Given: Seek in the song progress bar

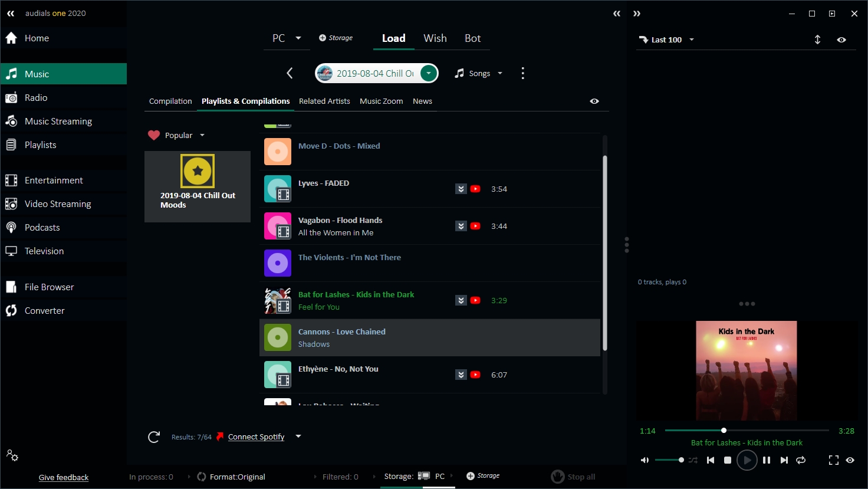Looking at the screenshot, I should [747, 431].
